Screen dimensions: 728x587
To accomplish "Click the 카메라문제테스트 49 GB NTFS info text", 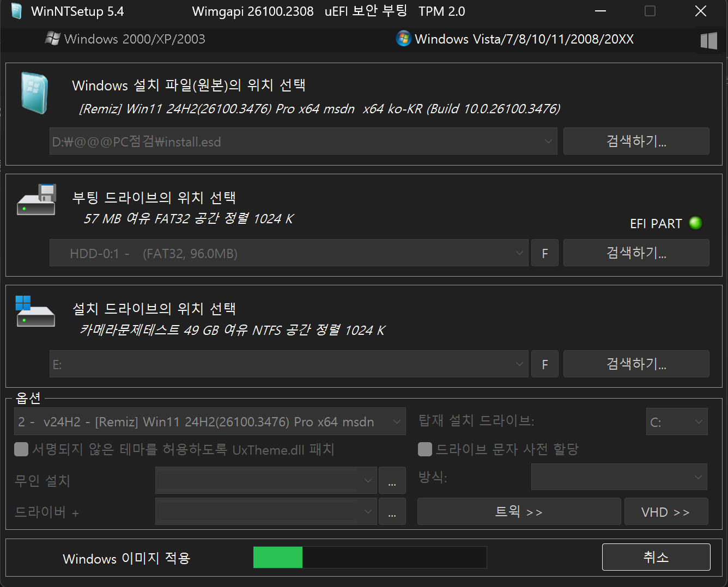I will pyautogui.click(x=232, y=330).
